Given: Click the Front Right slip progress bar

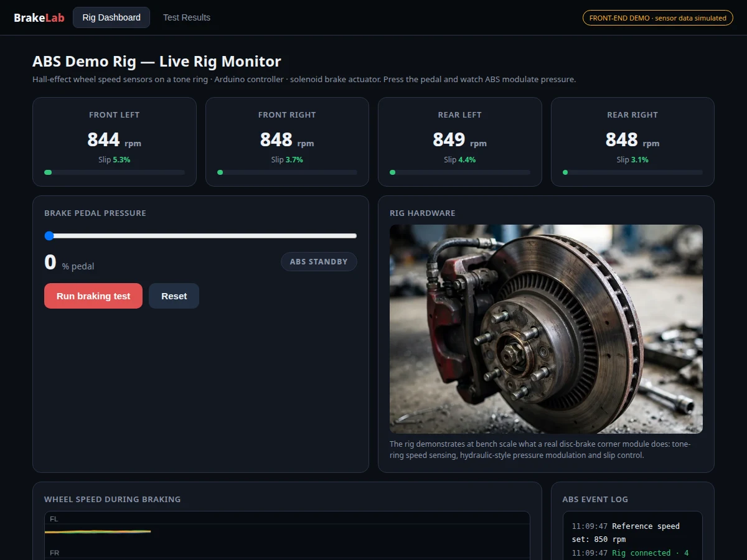Looking at the screenshot, I should (287, 172).
